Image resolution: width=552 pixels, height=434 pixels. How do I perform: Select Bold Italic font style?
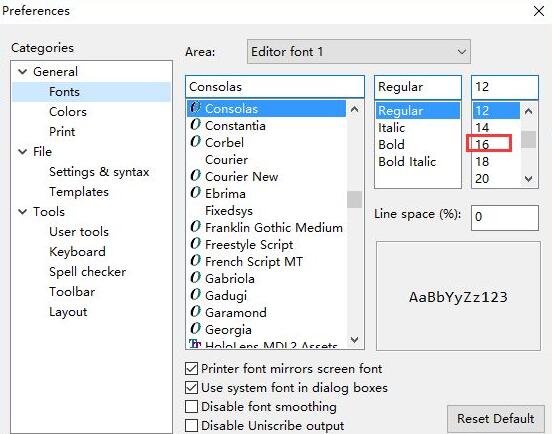(x=407, y=162)
